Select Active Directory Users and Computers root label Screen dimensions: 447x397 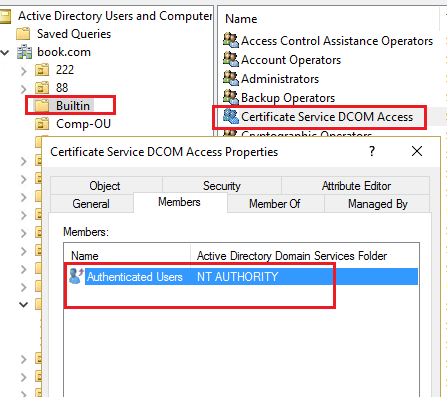coord(115,16)
